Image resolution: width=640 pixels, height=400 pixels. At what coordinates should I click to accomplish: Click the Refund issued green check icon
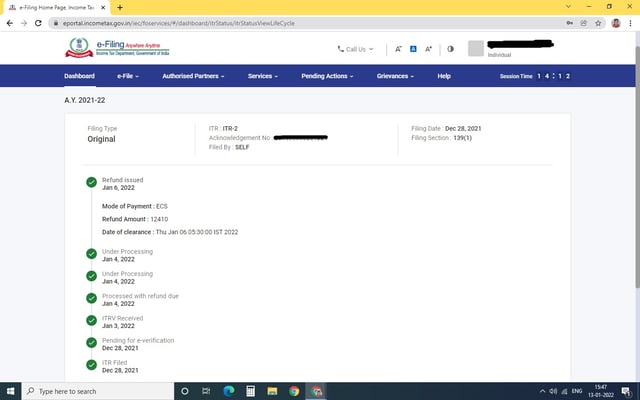click(x=91, y=182)
